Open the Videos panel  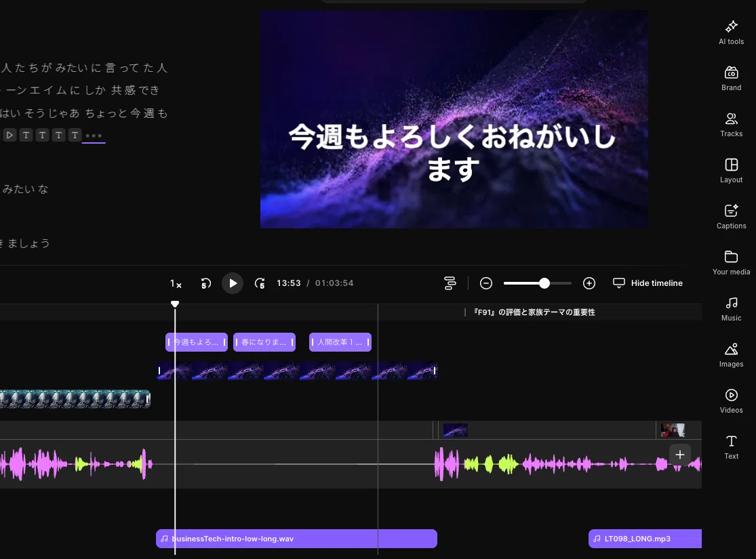point(731,401)
